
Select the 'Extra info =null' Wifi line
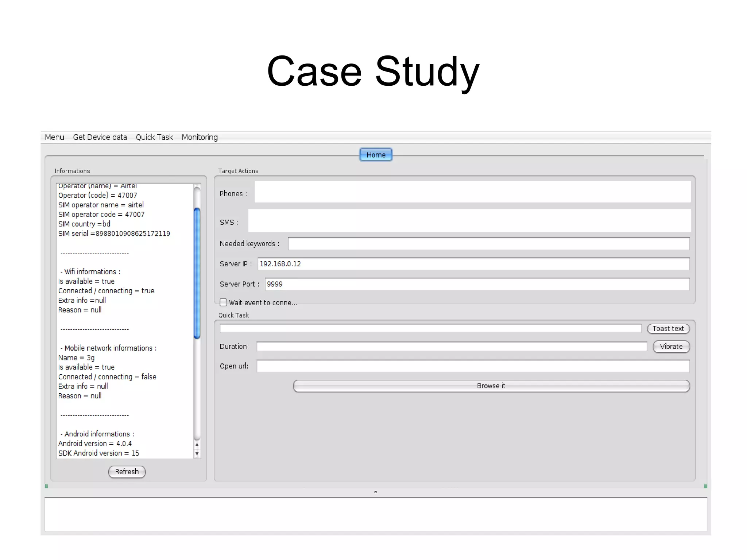click(x=82, y=300)
